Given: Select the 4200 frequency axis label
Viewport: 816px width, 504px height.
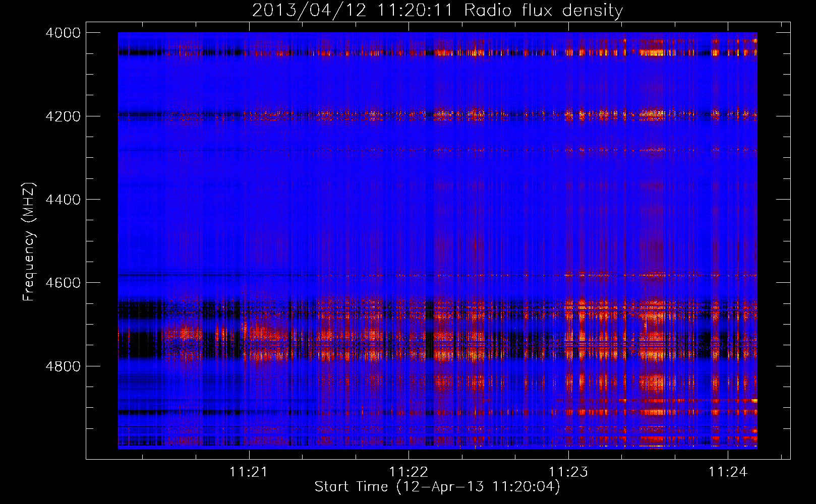Looking at the screenshot, I should click(63, 116).
